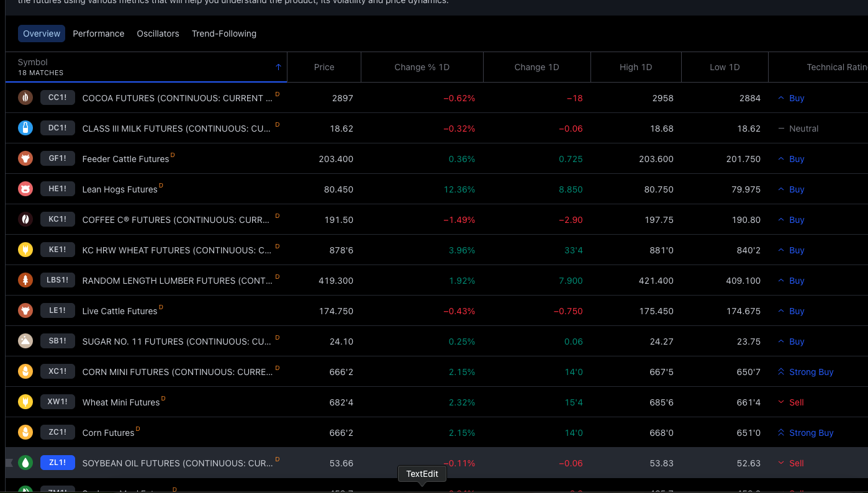This screenshot has height=493, width=868.
Task: Click the milk icon for Class III Milk Futures
Action: (25, 128)
